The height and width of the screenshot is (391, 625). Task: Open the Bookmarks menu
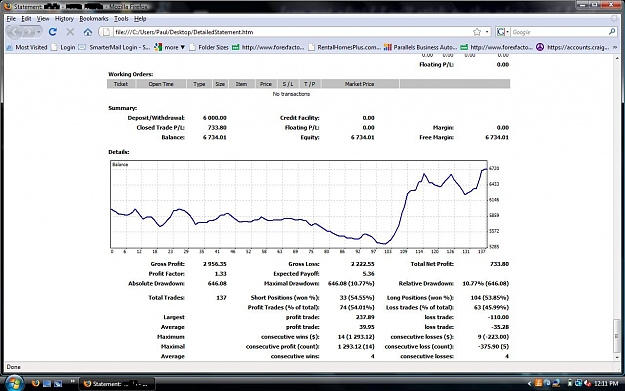click(x=94, y=19)
